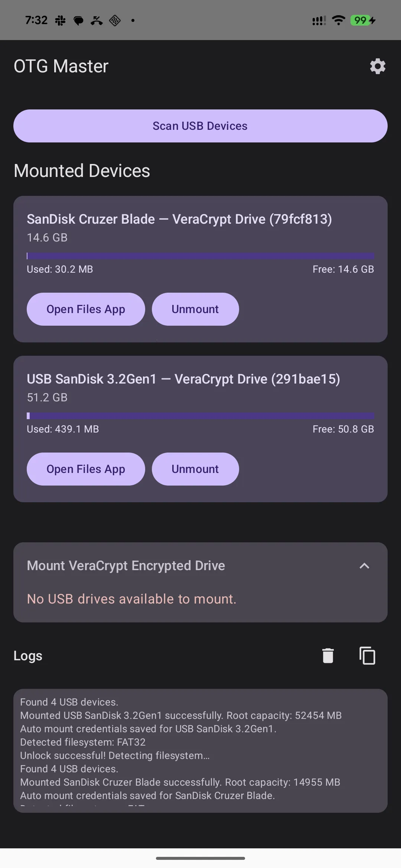Viewport: 401px width, 868px height.
Task: Collapse the Mount VeraCrypt Encrypted Drive section
Action: (x=365, y=566)
